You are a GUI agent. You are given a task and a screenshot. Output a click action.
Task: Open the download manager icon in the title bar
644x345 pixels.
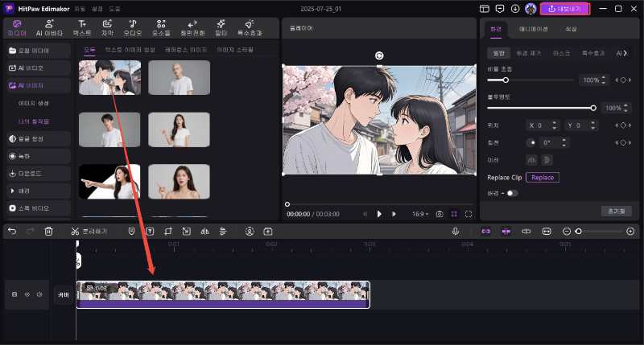pos(515,9)
